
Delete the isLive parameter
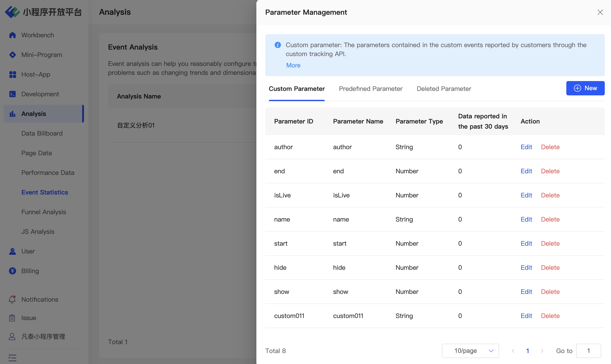pyautogui.click(x=550, y=195)
